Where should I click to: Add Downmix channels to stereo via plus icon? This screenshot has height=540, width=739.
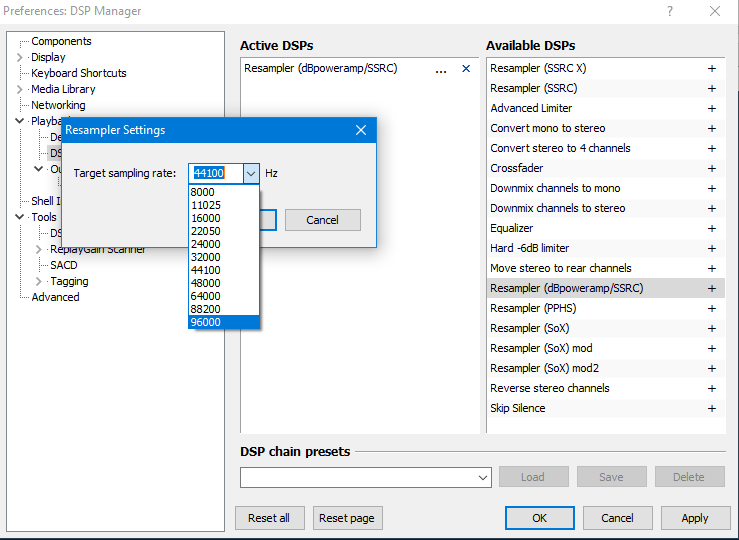tap(712, 208)
